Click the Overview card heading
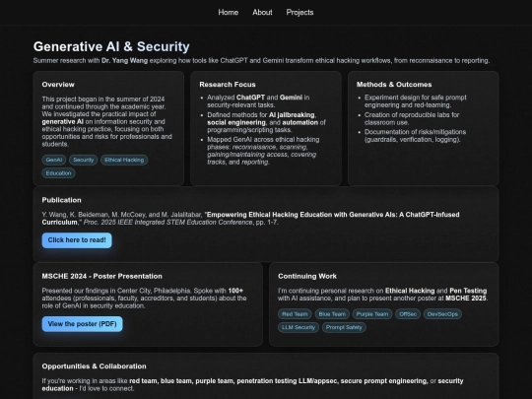 [x=58, y=85]
